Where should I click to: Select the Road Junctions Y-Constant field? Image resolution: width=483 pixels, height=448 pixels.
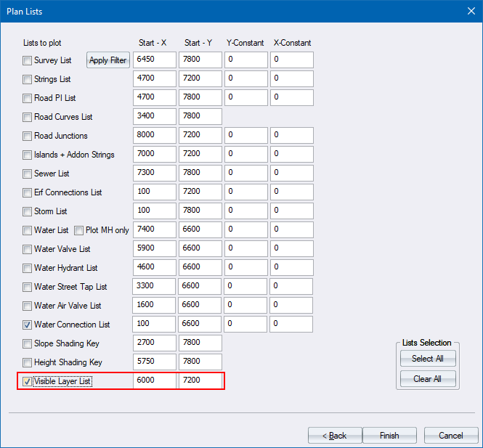tap(245, 136)
